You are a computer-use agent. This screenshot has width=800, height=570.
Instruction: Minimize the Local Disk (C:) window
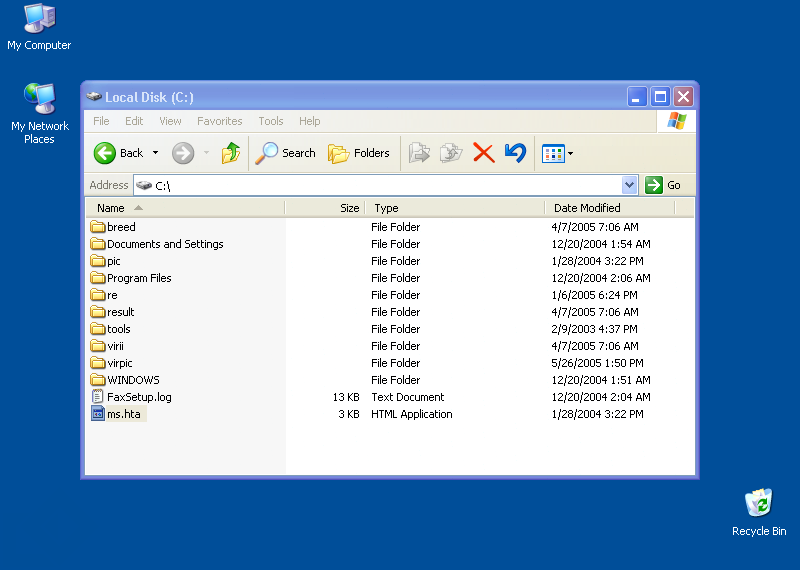[x=637, y=96]
